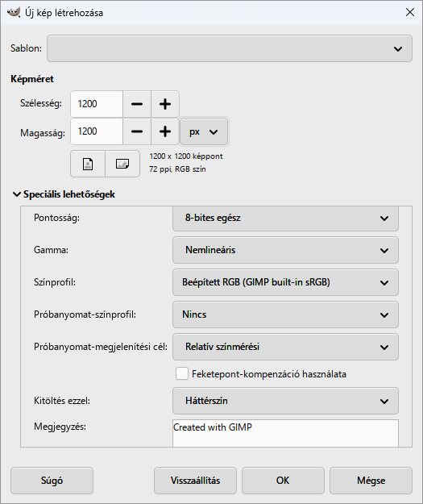Click the Magasság height input field
423x504 pixels.
click(x=97, y=131)
